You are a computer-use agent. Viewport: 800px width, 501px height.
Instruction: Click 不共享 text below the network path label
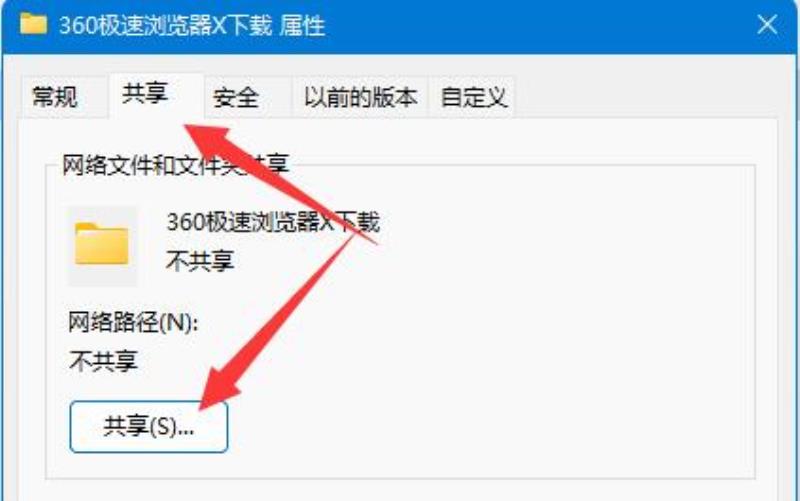[103, 362]
